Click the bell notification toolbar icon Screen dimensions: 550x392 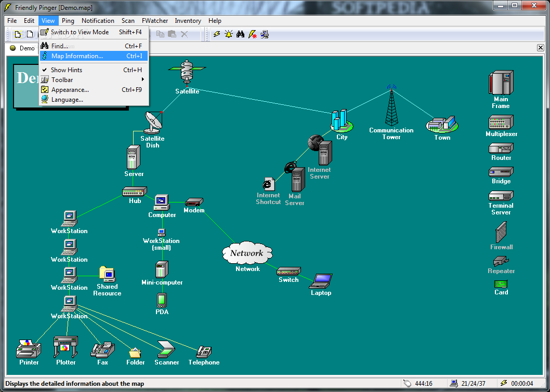229,34
